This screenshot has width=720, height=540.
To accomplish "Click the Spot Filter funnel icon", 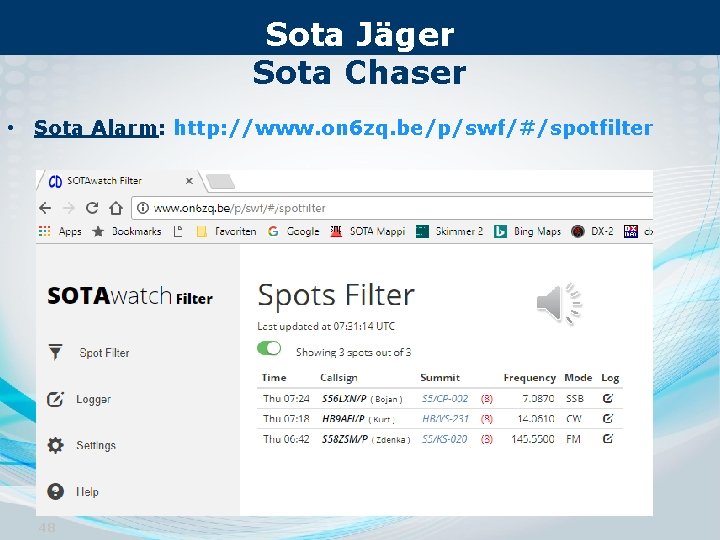I will (56, 352).
